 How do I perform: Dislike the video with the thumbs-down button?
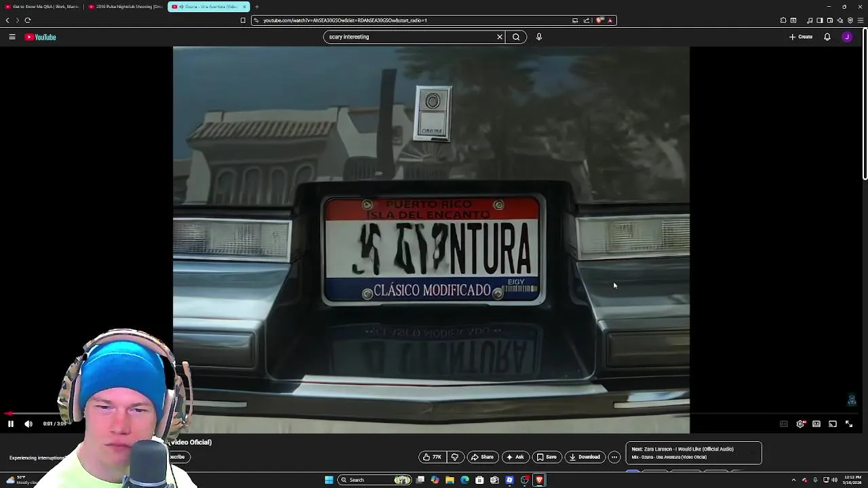pyautogui.click(x=455, y=457)
